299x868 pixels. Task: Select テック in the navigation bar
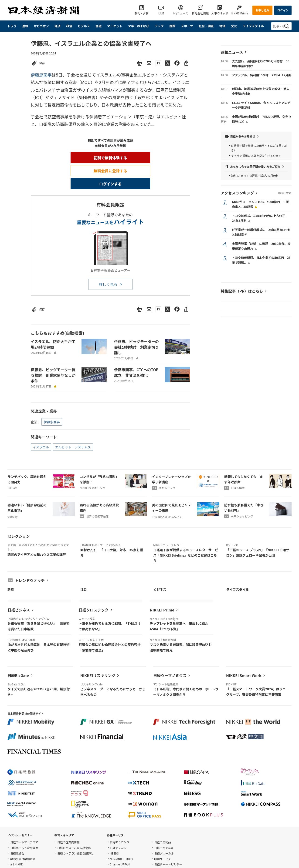pyautogui.click(x=159, y=26)
